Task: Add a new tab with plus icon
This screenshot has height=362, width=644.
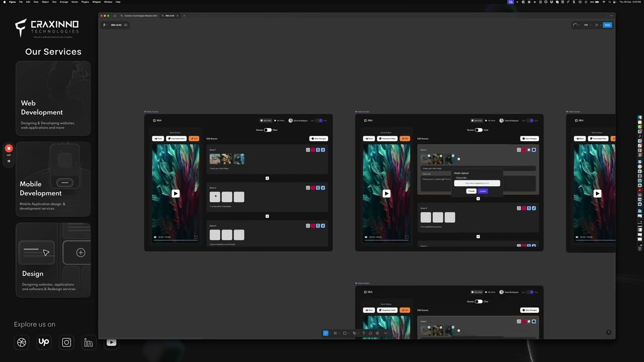Action: coord(184,16)
